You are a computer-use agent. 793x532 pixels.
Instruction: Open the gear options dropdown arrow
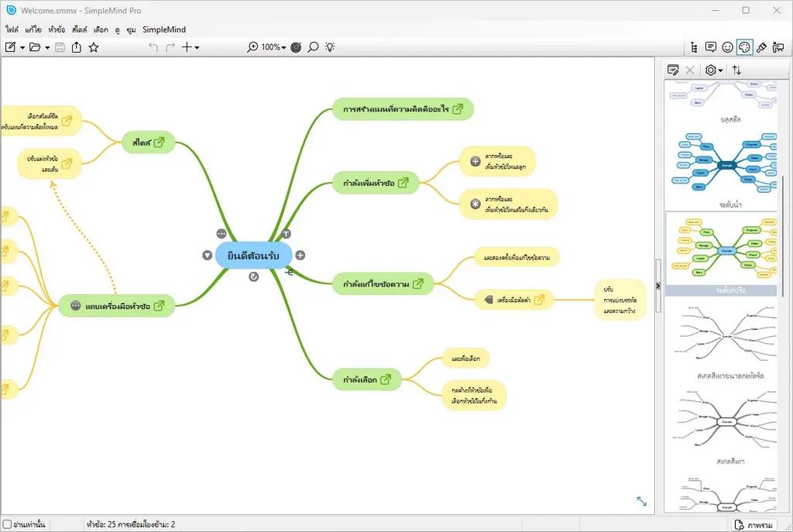pos(720,70)
